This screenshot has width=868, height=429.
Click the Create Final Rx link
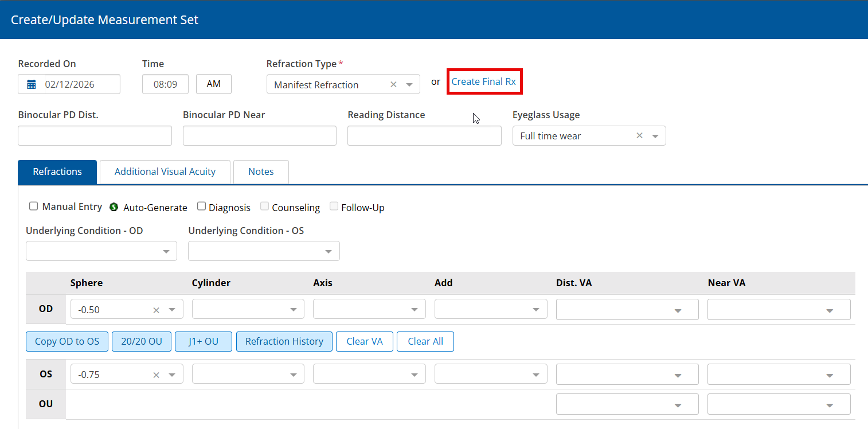[x=483, y=82]
